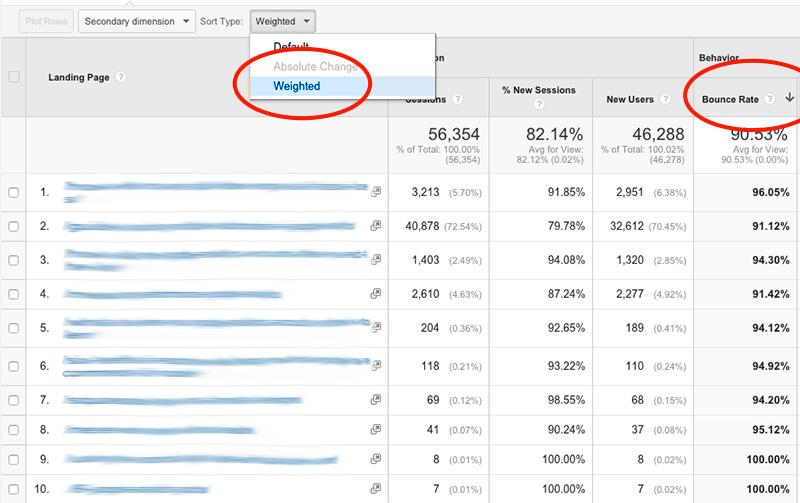This screenshot has width=800, height=503.
Task: Click sessions value 3,213
Action: pos(426,192)
